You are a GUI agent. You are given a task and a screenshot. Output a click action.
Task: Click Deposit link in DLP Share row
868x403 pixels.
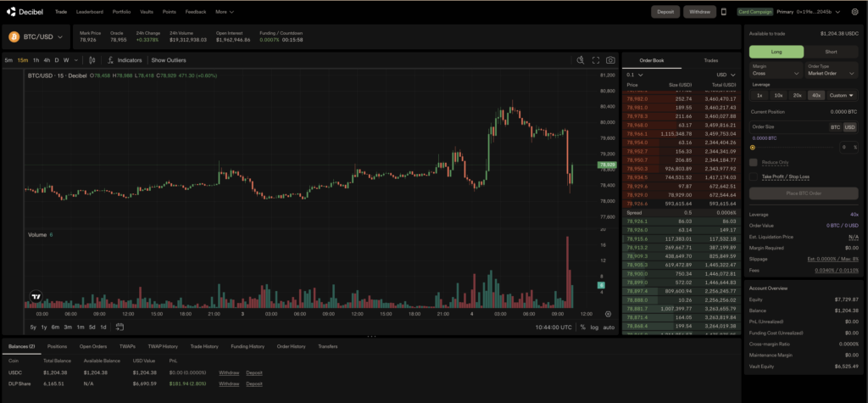point(254,383)
